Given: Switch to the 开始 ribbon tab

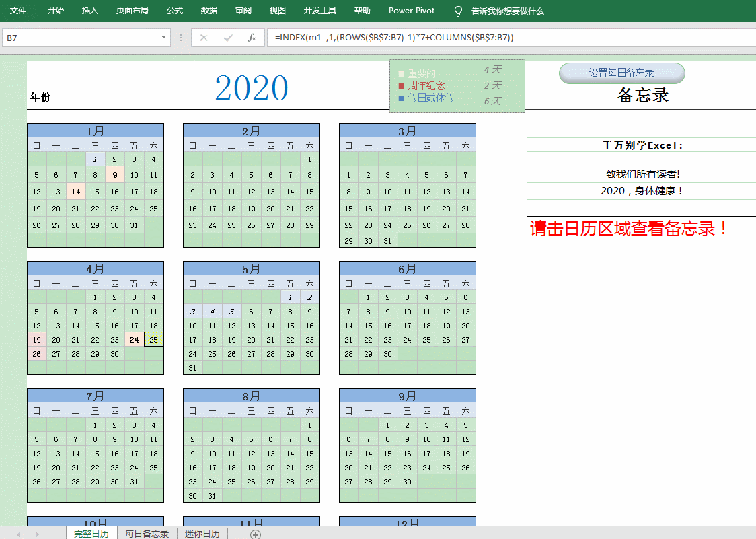Looking at the screenshot, I should pos(55,11).
